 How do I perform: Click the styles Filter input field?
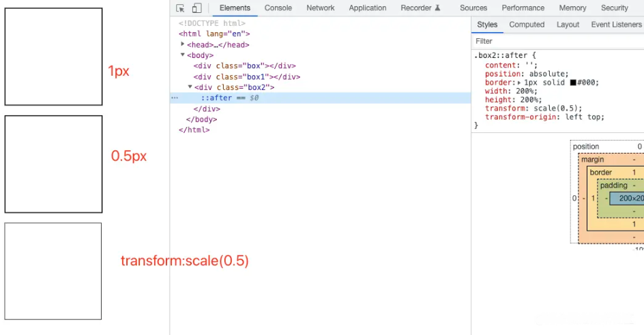tap(558, 41)
